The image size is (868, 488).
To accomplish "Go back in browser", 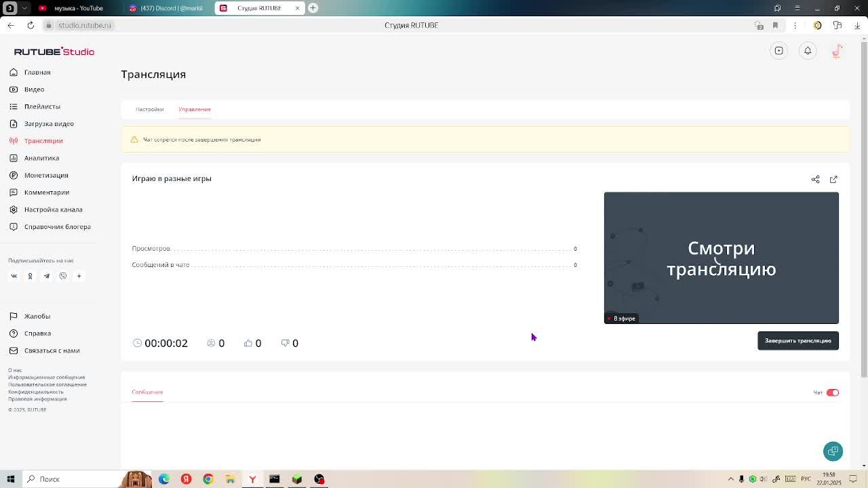I will tap(10, 25).
